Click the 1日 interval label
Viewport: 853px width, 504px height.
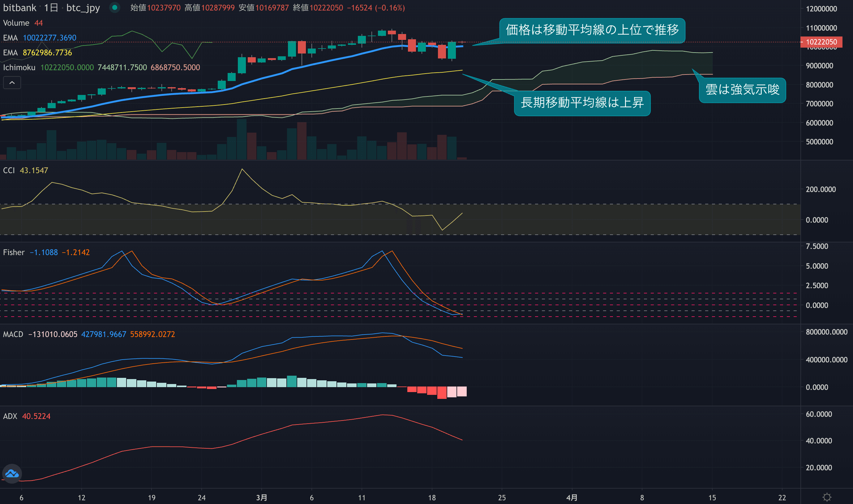click(x=51, y=7)
